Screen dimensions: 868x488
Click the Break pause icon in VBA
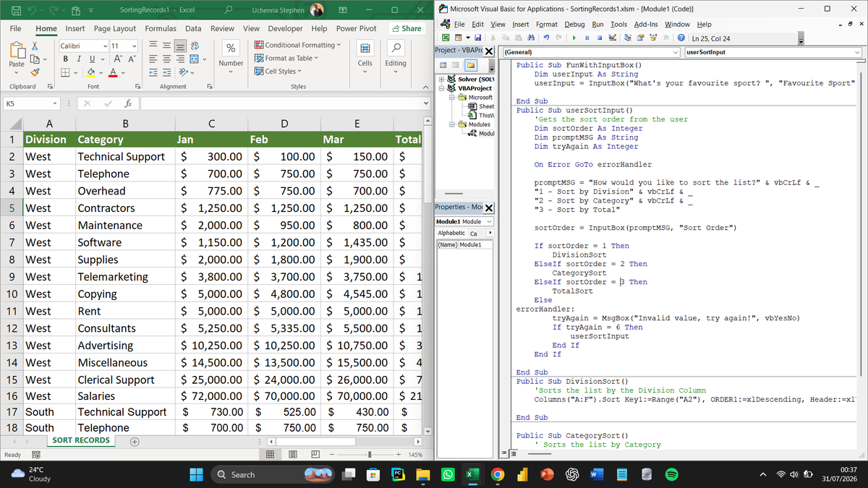pyautogui.click(x=587, y=38)
